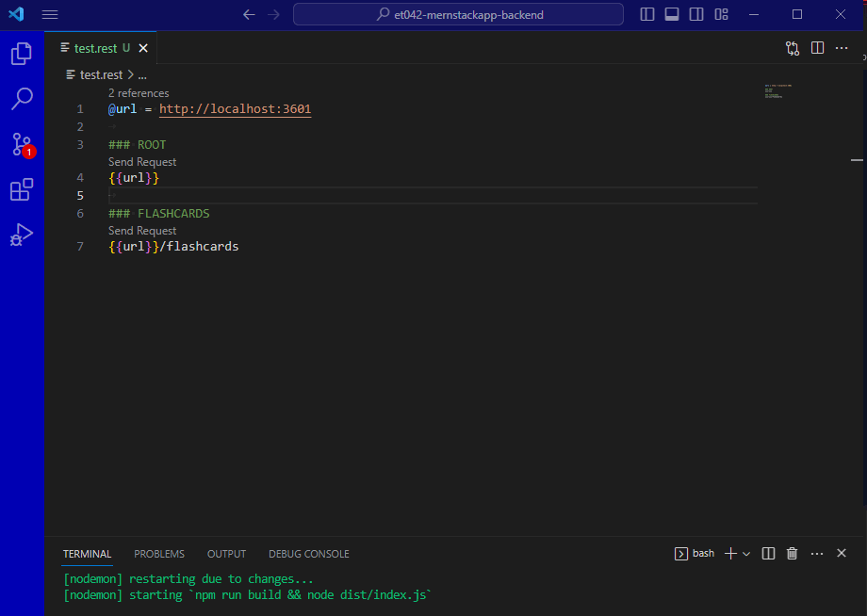Open editor More Actions ellipsis

pyautogui.click(x=842, y=48)
